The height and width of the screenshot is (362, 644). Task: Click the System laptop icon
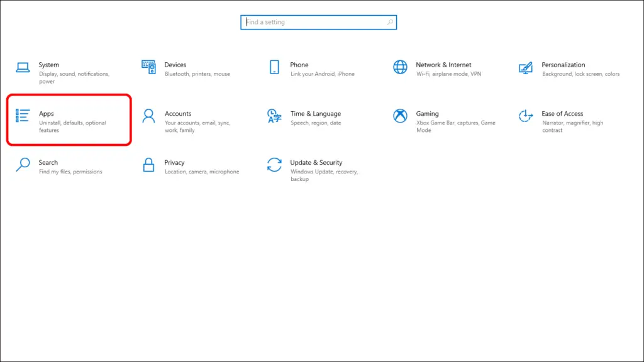(x=23, y=67)
